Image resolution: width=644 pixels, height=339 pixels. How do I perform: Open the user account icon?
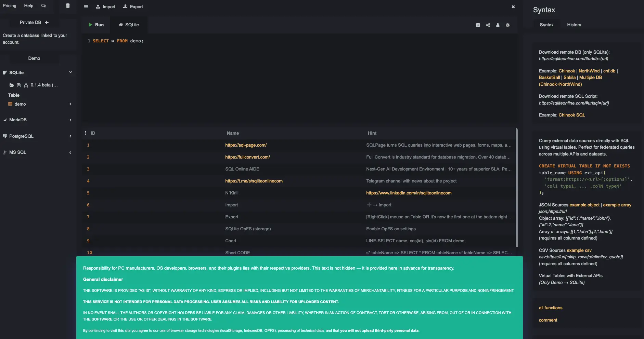tap(498, 25)
